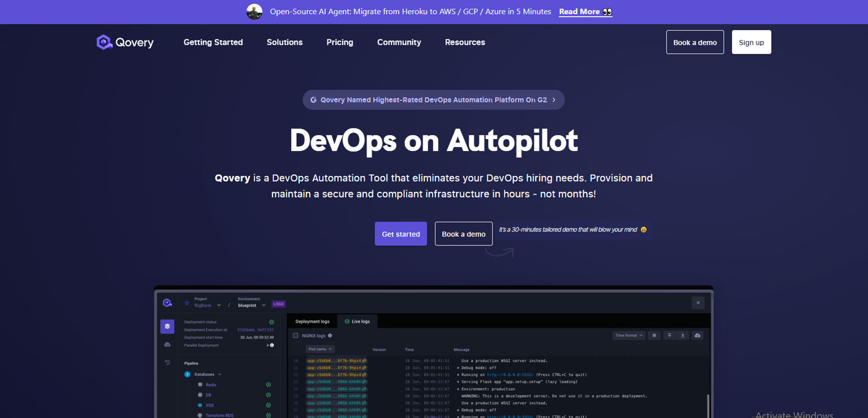Image resolution: width=868 pixels, height=418 pixels.
Task: Click the pod tag on log line 12
Action: [x=337, y=375]
